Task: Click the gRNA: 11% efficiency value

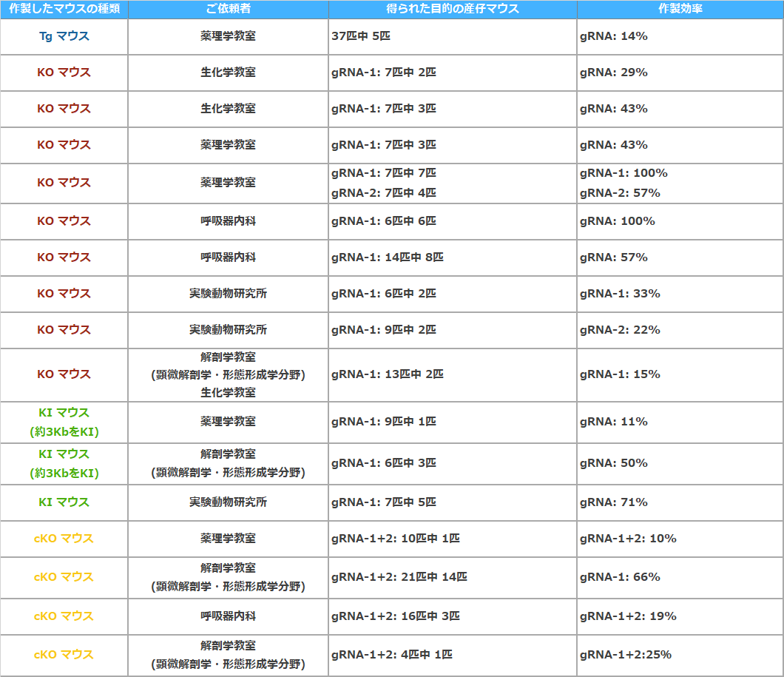Action: (613, 422)
